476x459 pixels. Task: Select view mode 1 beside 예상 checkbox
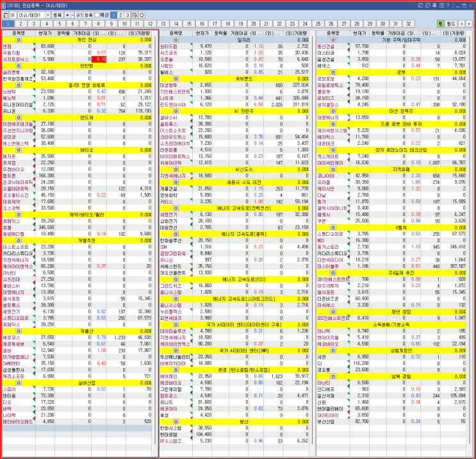click(x=113, y=15)
